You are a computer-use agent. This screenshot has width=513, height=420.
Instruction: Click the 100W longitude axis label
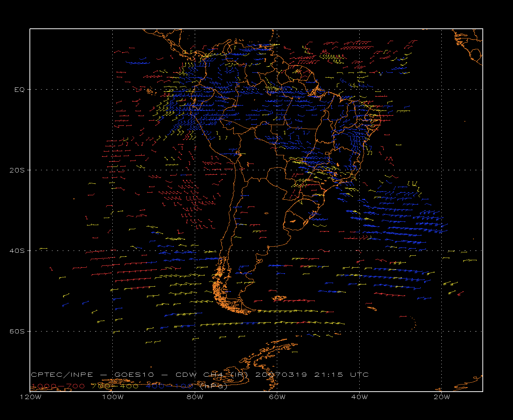(x=113, y=397)
